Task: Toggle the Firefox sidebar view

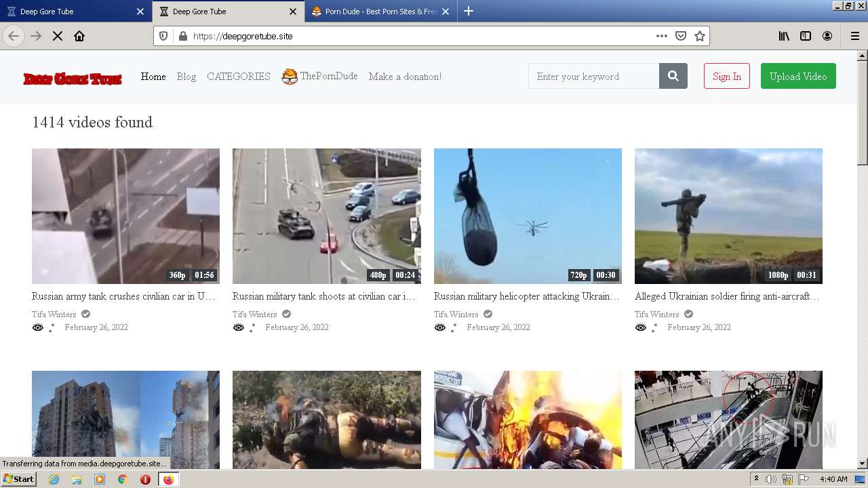Action: (806, 36)
